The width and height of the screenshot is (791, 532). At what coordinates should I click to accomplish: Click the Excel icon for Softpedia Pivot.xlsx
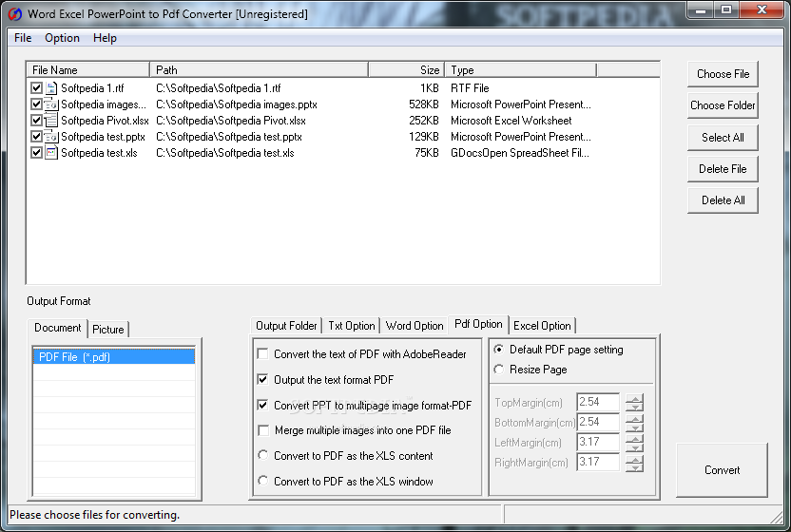(x=51, y=121)
